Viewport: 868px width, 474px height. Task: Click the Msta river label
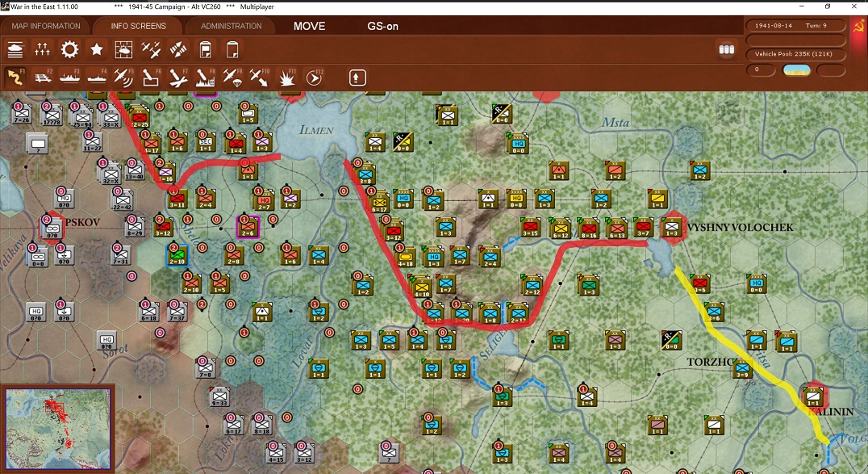(x=615, y=123)
